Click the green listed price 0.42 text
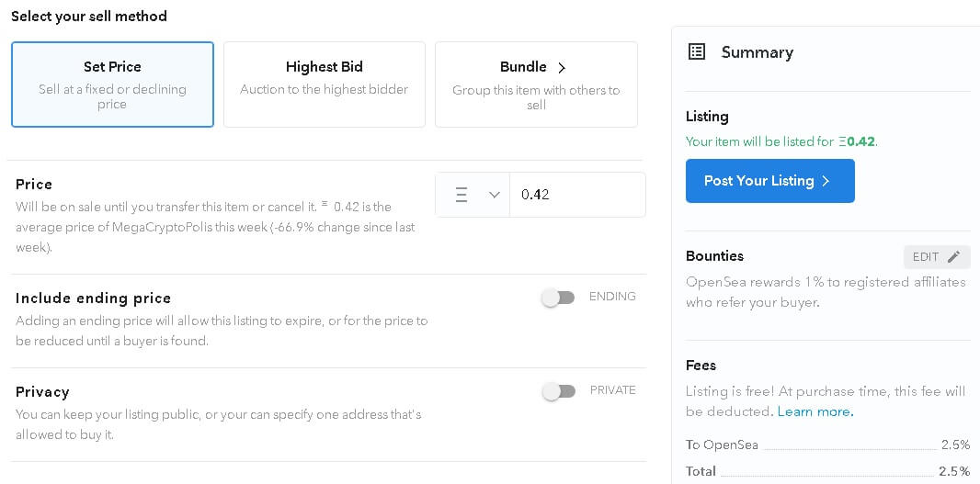980x484 pixels. click(858, 141)
